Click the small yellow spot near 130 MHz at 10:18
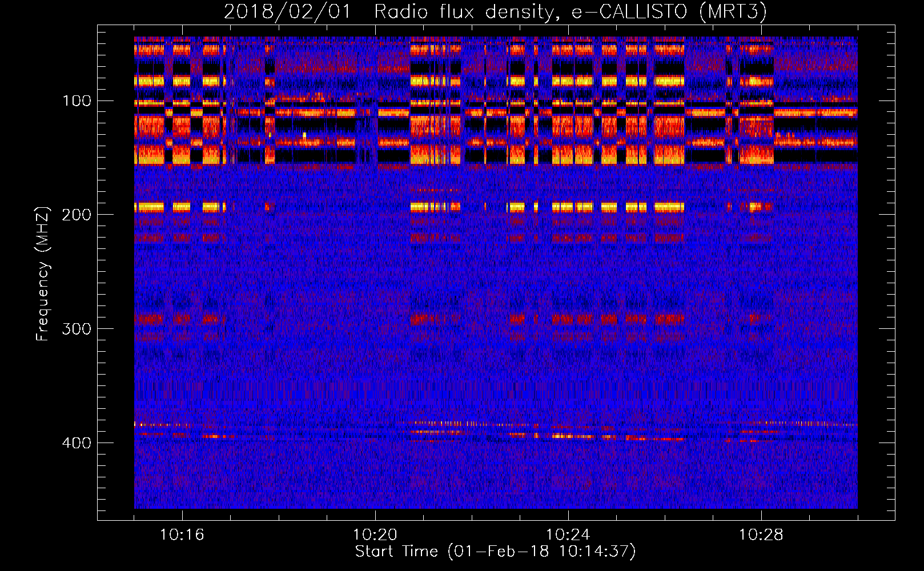Screen dimensions: 924x571 click(x=304, y=135)
